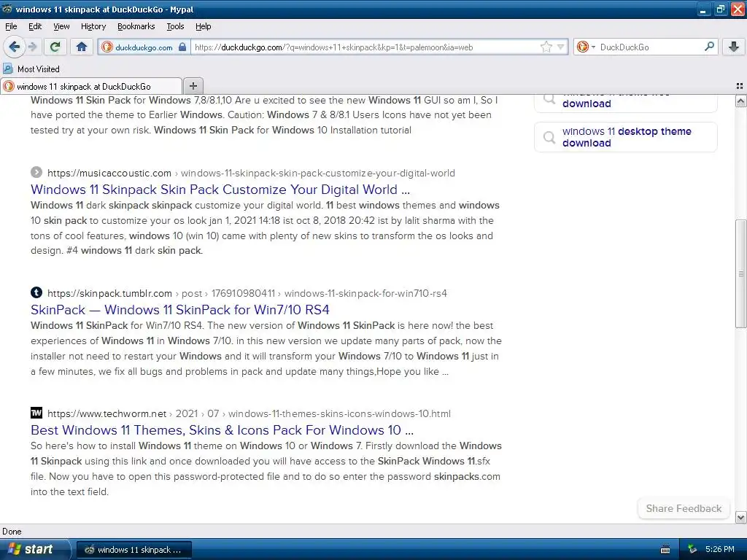This screenshot has width=747, height=560.
Task: Show the tab groups grid icon
Action: (740, 86)
